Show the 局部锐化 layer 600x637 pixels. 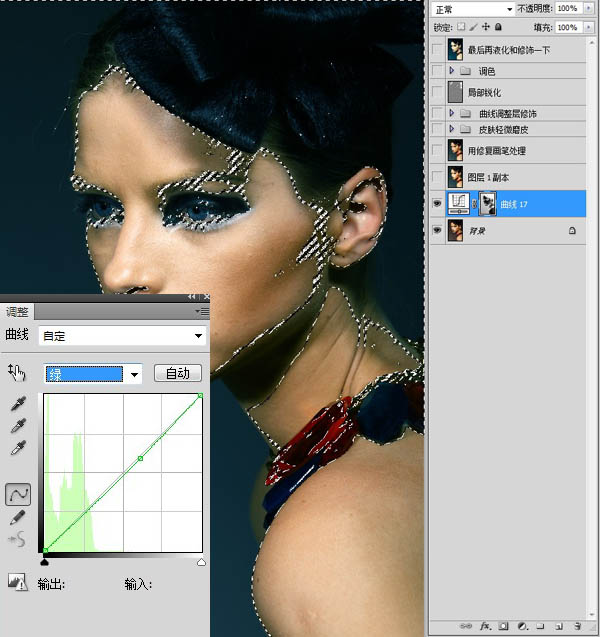[437, 92]
